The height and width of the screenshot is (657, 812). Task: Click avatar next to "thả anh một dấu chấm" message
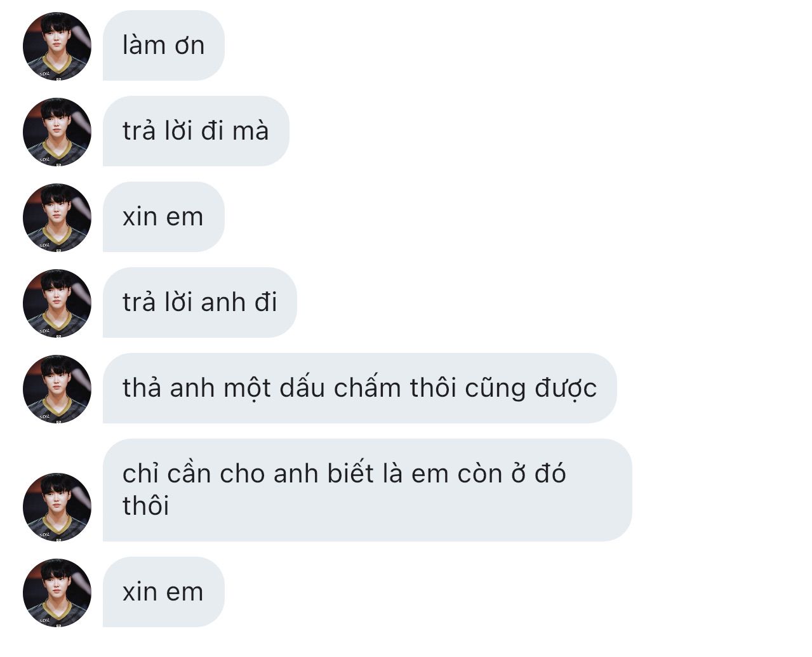[x=57, y=389]
